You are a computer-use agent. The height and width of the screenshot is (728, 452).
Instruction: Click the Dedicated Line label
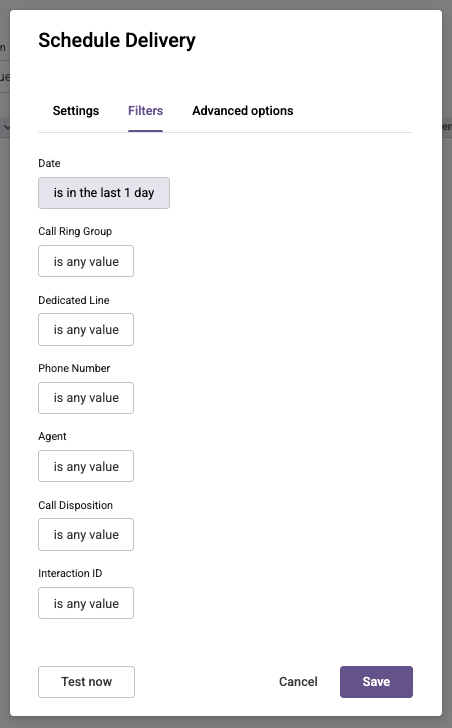click(x=74, y=300)
